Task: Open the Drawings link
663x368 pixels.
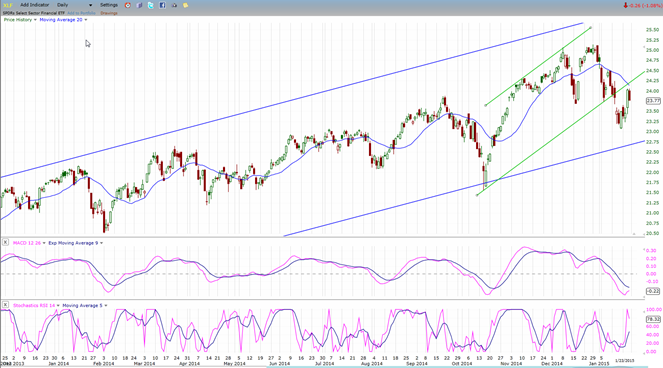Action: coord(109,13)
